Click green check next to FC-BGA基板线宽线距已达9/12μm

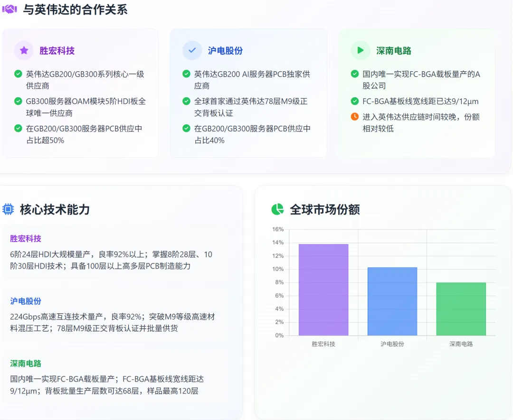pos(355,102)
